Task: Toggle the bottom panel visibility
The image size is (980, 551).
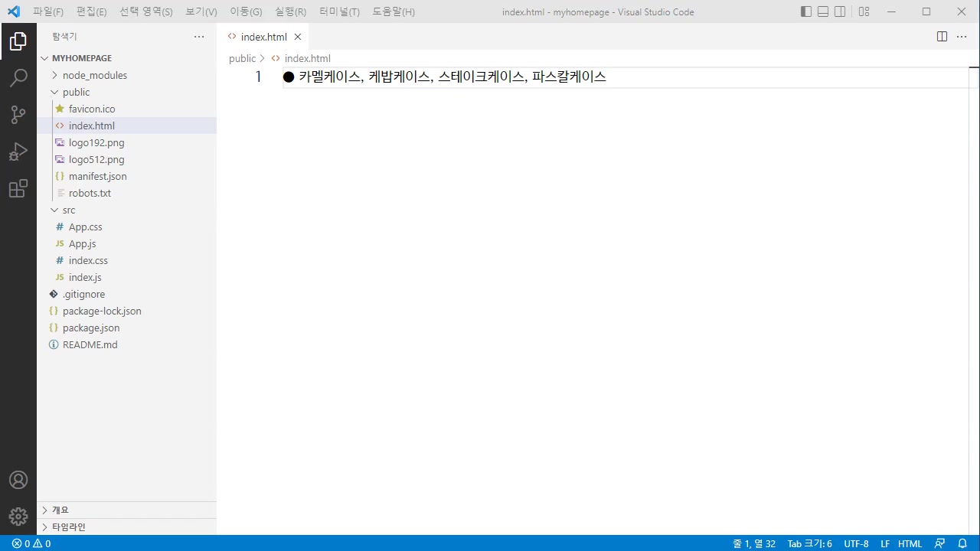Action: pos(822,11)
